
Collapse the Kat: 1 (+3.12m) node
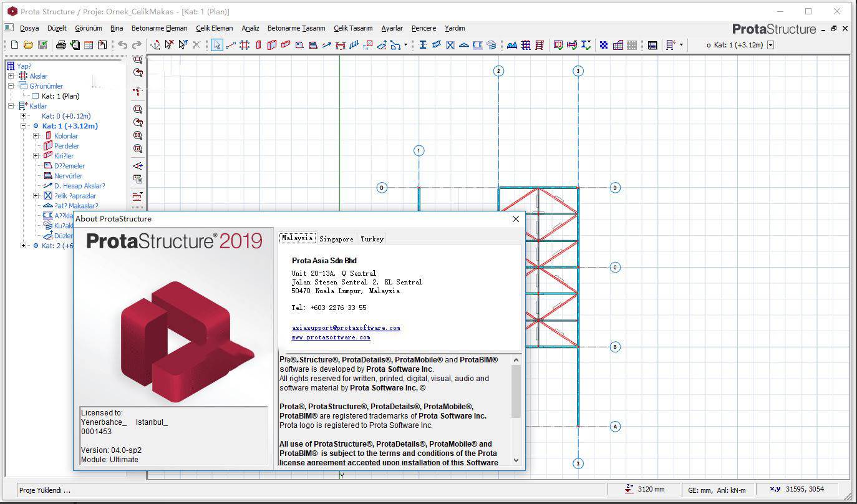point(23,126)
